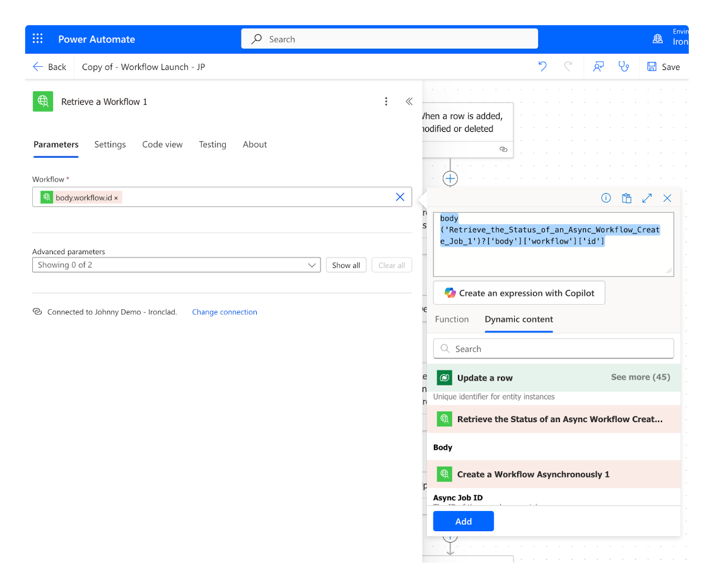This screenshot has width=714, height=588.
Task: Select Unique identifier for entity instances
Action: (x=494, y=397)
